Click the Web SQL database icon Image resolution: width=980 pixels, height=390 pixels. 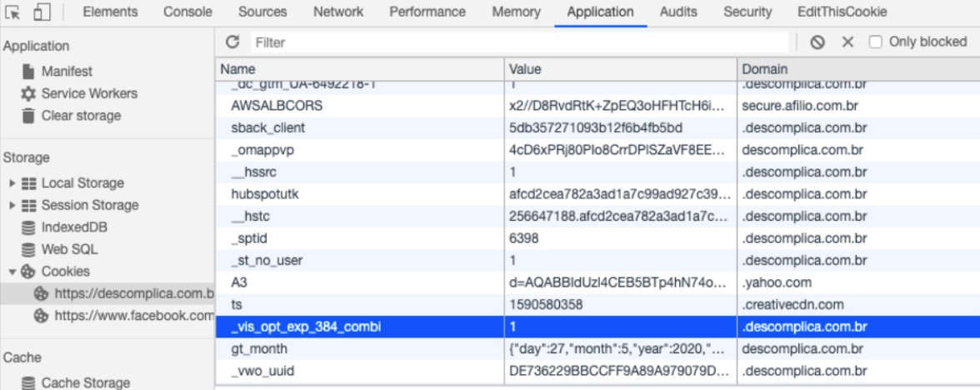pyautogui.click(x=28, y=249)
